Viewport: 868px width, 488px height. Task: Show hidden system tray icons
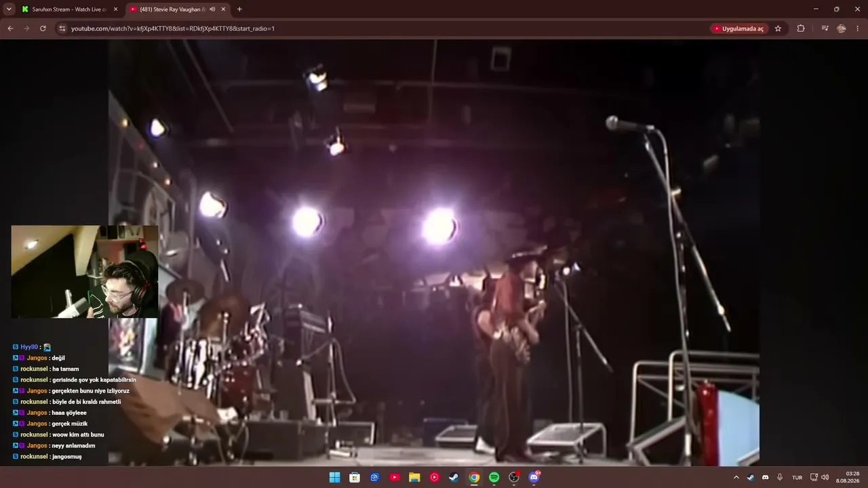[x=736, y=477]
